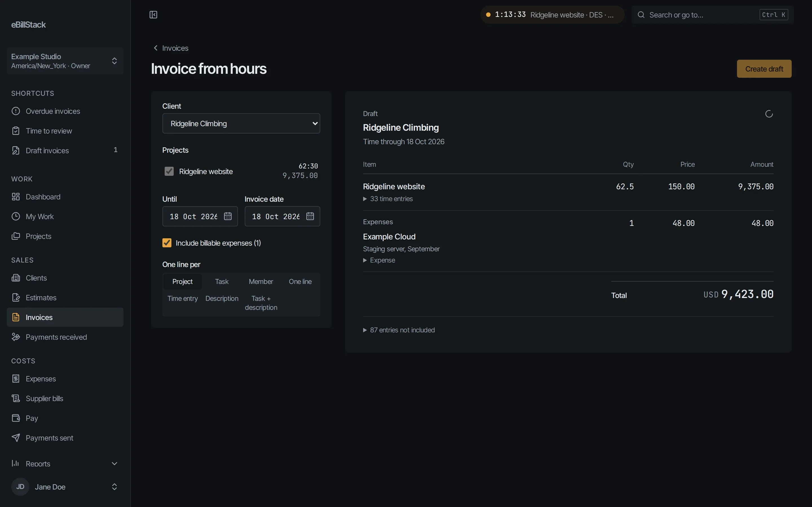
Task: Open the Client dropdown showing Ridgeline Climbing
Action: [241, 123]
